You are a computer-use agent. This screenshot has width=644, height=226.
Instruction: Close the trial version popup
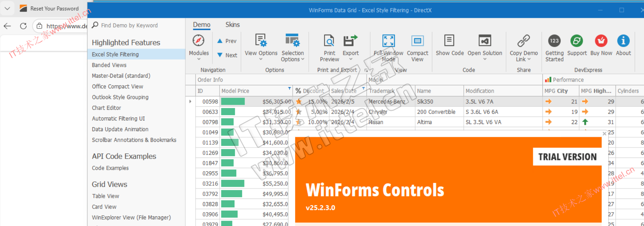pos(604,134)
